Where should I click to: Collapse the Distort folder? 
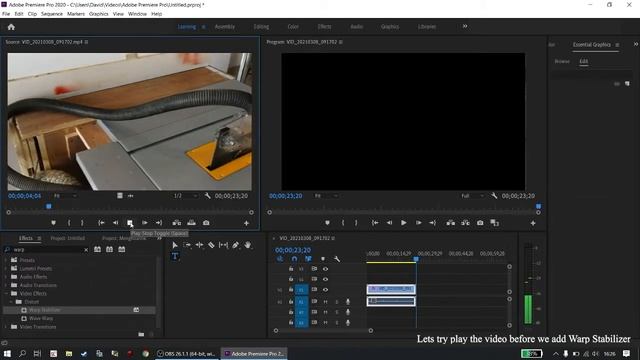11,302
